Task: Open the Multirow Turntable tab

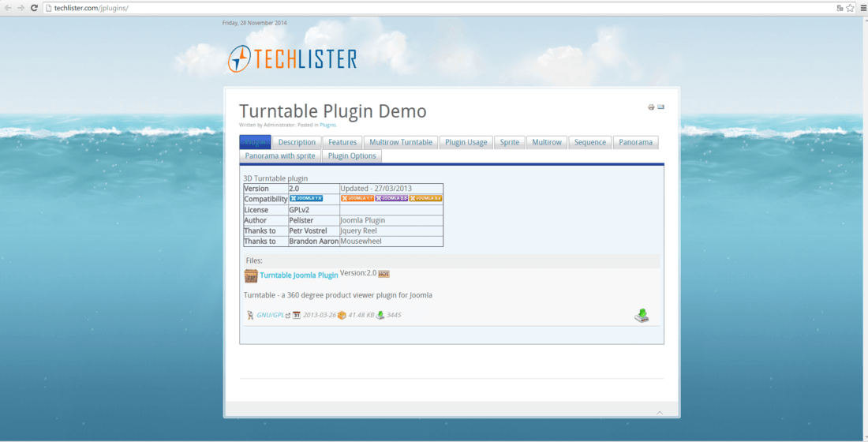Action: tap(401, 142)
